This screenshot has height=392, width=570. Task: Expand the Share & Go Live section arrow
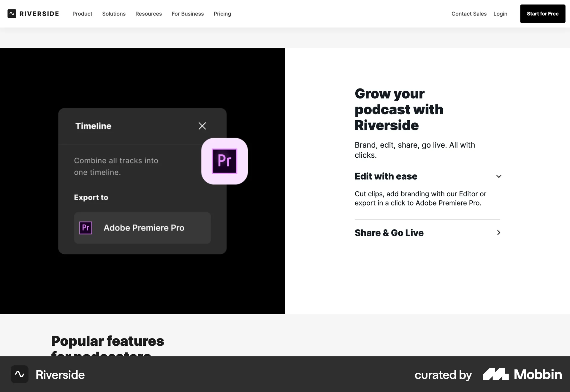coord(498,233)
